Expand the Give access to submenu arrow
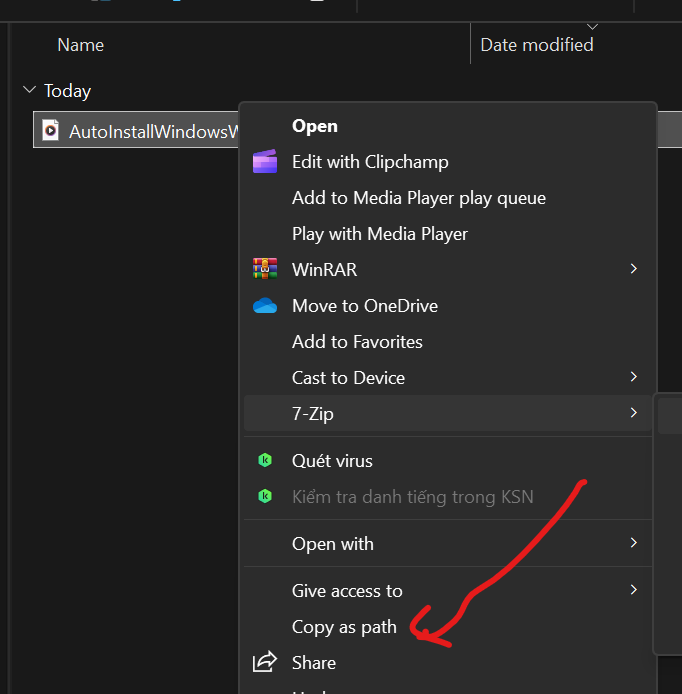The image size is (682, 694). pyautogui.click(x=633, y=590)
